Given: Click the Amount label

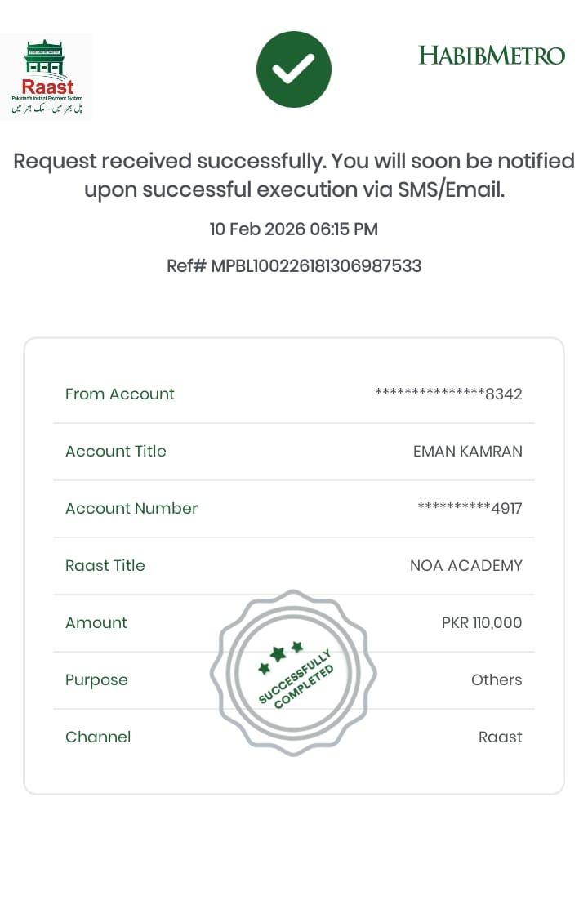Looking at the screenshot, I should (96, 623).
